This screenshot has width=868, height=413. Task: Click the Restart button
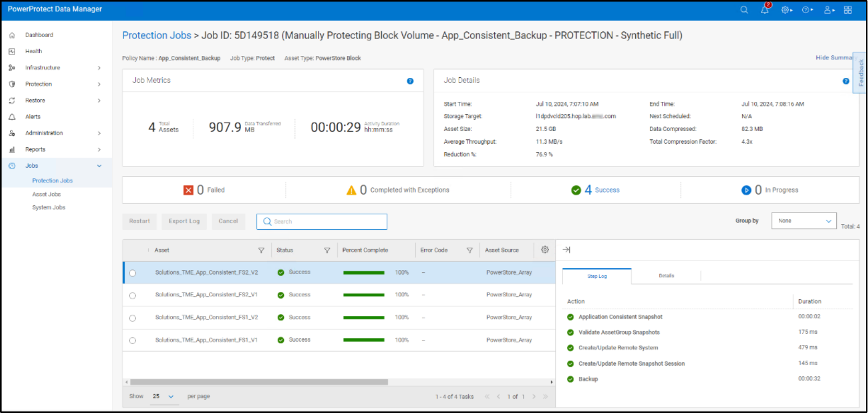click(139, 221)
